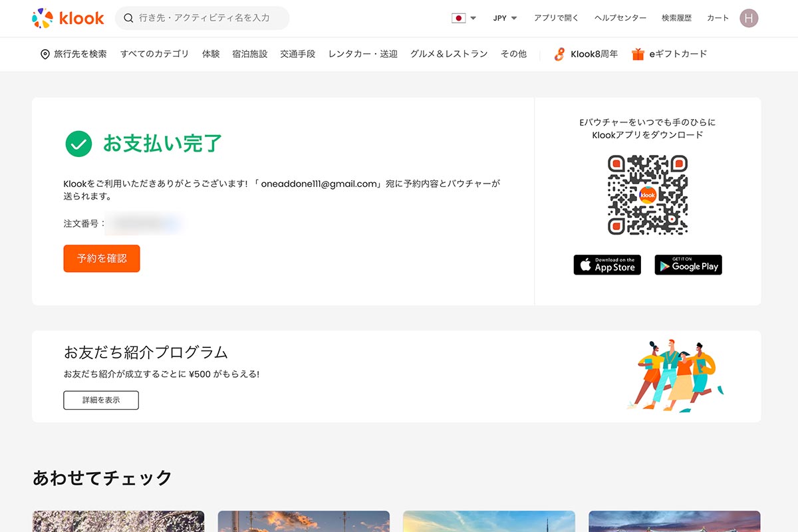Click the oneaddone111@gmail.com email text

point(319,184)
